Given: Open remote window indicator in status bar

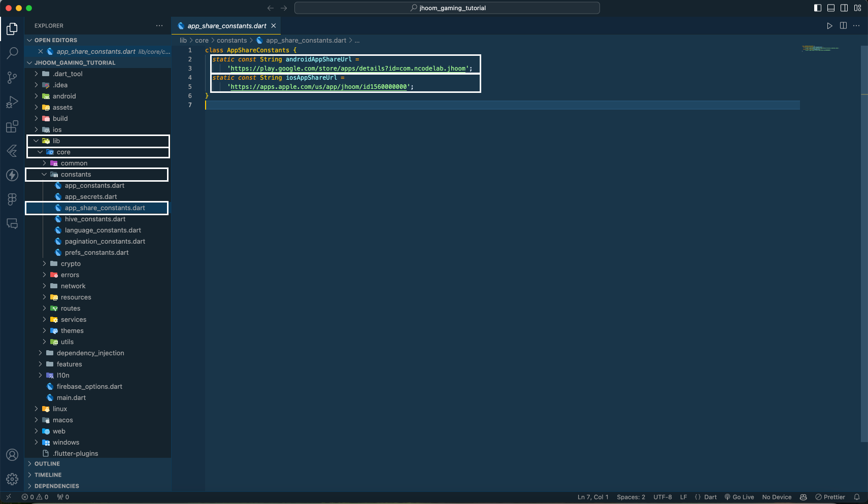Looking at the screenshot, I should tap(9, 497).
